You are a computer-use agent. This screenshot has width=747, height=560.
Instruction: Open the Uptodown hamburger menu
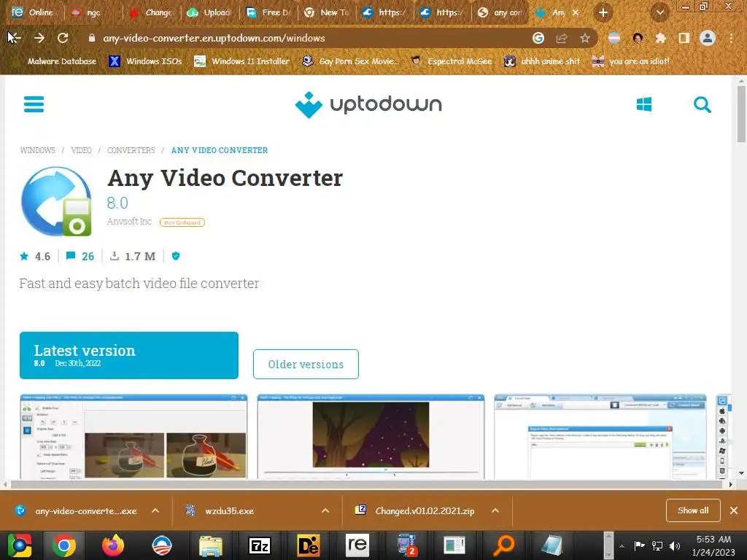pyautogui.click(x=34, y=104)
